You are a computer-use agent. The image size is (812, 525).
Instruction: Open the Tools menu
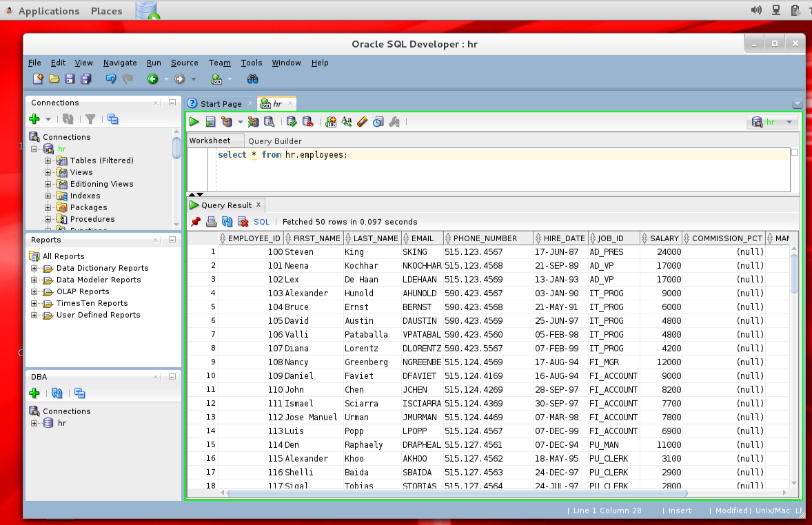pos(252,63)
